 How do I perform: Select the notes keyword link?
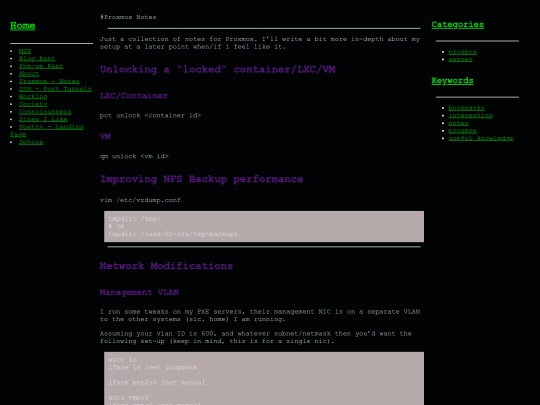point(458,123)
